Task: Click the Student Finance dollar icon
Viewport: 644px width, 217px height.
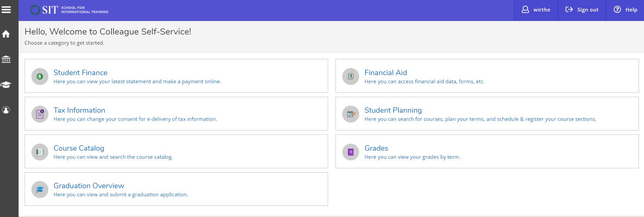Action: point(40,77)
